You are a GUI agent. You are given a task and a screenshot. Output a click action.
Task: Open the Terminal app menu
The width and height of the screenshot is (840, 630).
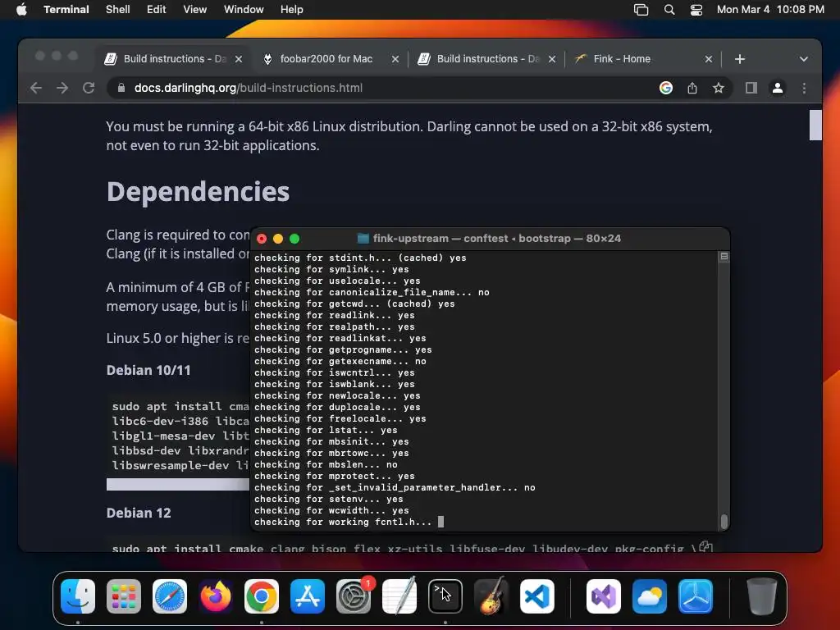click(x=66, y=10)
